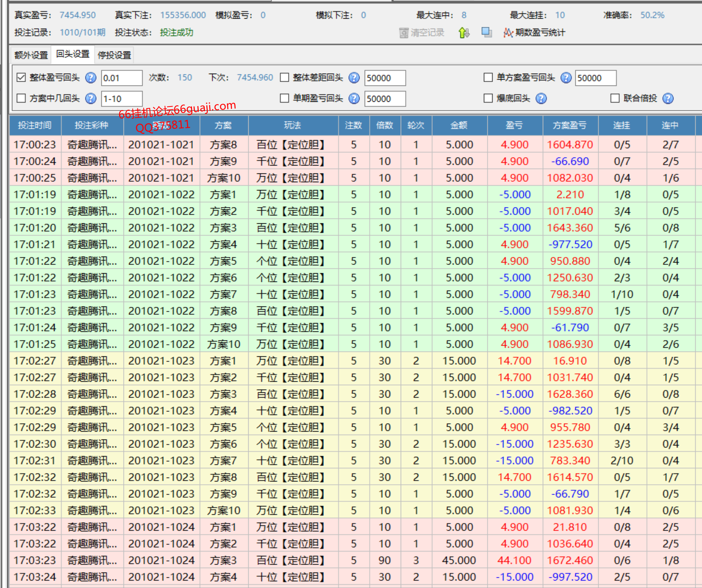702x588 pixels.
Task: Sort by the 连挂 column header
Action: tap(622, 125)
